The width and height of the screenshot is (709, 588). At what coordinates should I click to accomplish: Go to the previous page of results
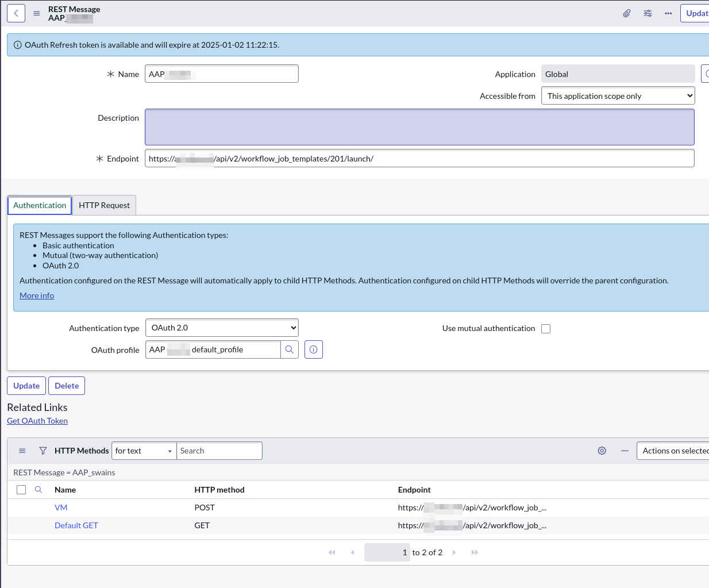click(x=352, y=552)
